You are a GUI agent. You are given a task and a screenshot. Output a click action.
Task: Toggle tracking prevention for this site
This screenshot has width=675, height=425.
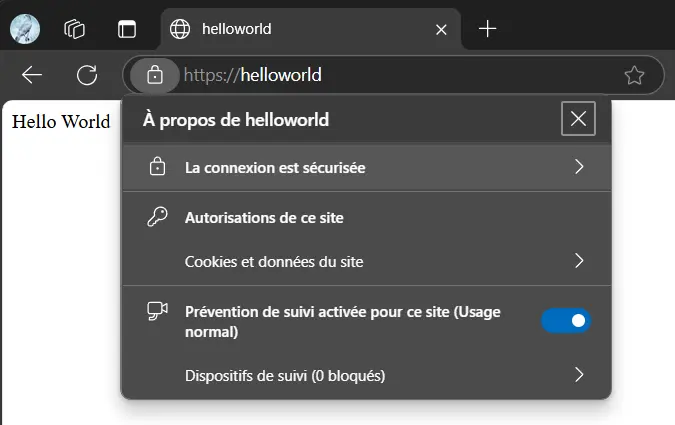(x=566, y=321)
